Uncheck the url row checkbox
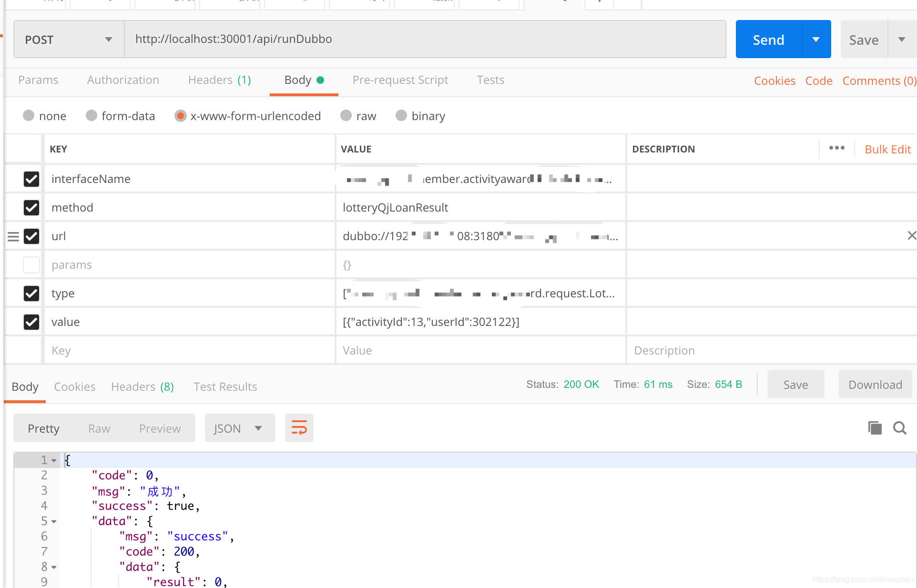Image resolution: width=917 pixels, height=588 pixels. coord(31,236)
